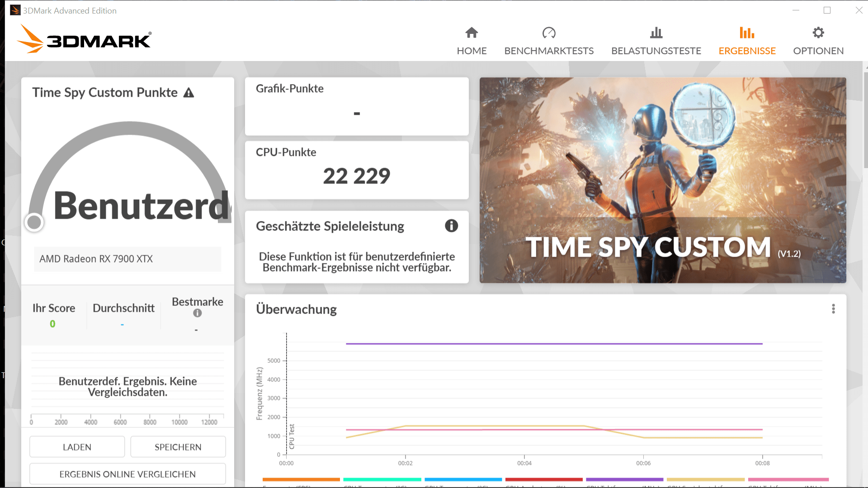Open Überwachung three-dot options menu

pyautogui.click(x=833, y=309)
